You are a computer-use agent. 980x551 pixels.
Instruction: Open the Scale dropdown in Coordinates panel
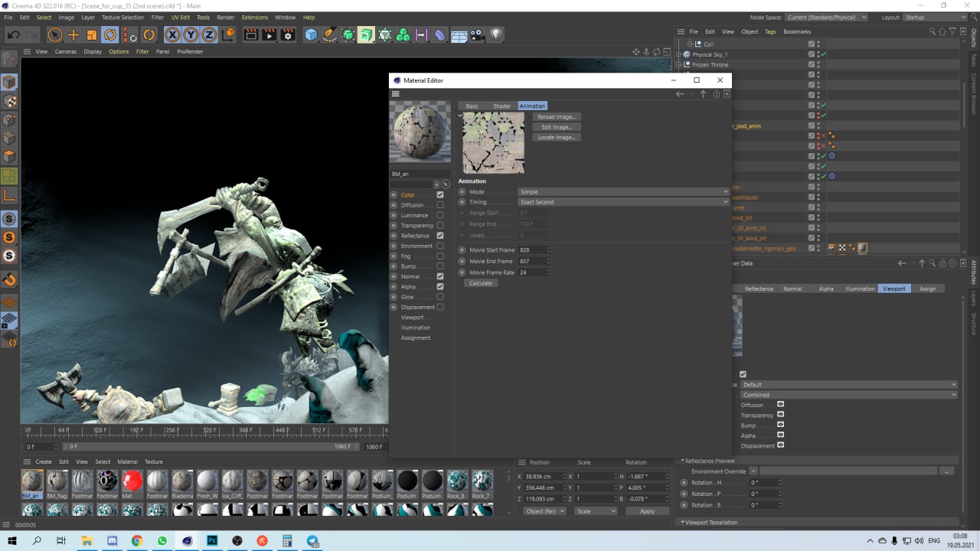coord(596,511)
